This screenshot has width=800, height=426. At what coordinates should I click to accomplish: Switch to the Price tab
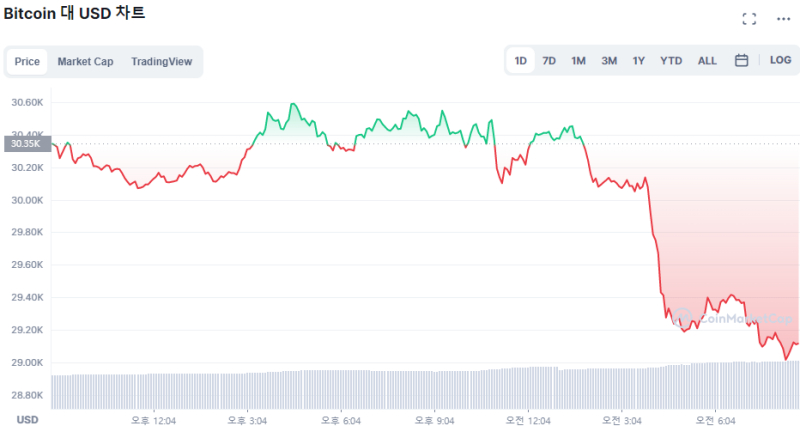[x=27, y=61]
